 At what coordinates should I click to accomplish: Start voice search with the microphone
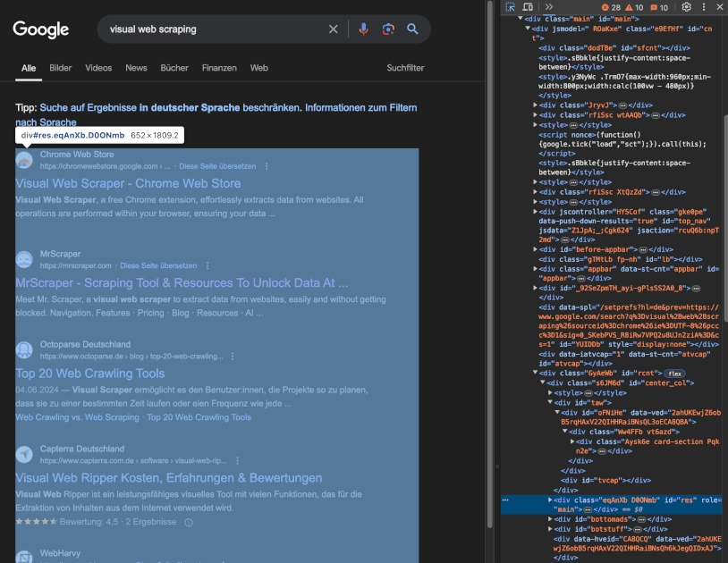pos(363,29)
